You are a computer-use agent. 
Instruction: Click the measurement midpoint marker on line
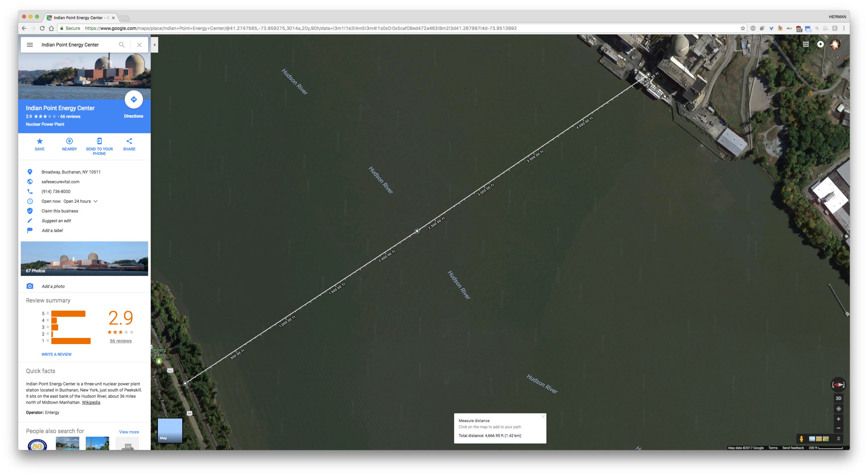click(x=417, y=231)
